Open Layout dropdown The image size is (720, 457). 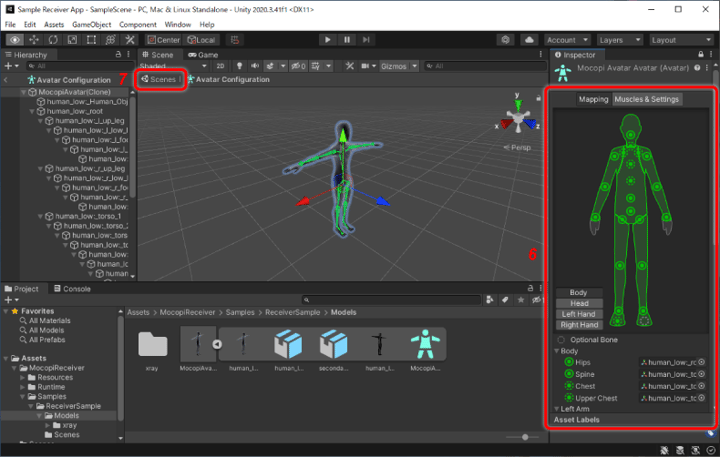[681, 40]
